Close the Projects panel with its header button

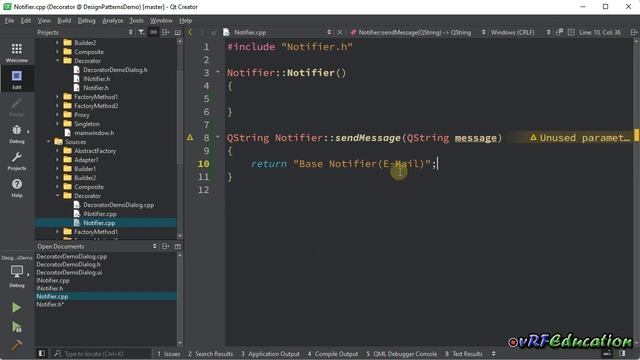(x=178, y=32)
